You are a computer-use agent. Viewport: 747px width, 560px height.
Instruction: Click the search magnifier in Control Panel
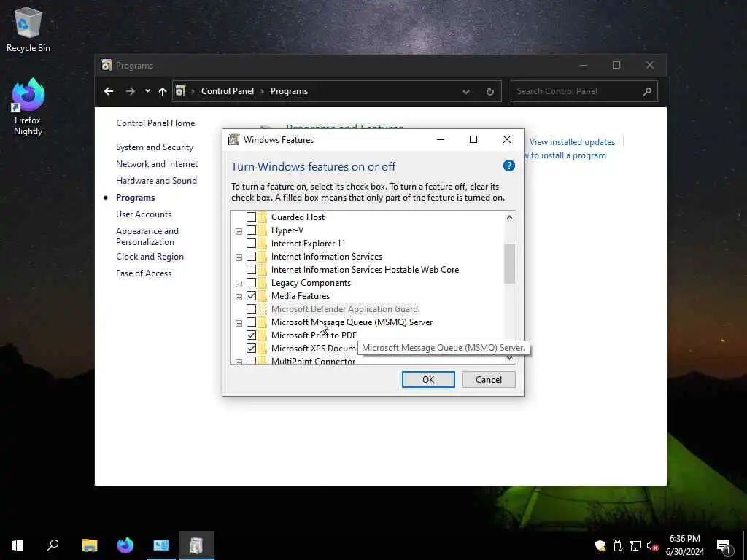tap(647, 91)
